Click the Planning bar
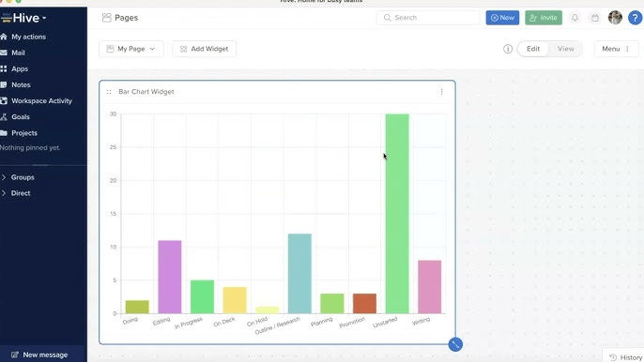644x362 pixels. coord(332,303)
